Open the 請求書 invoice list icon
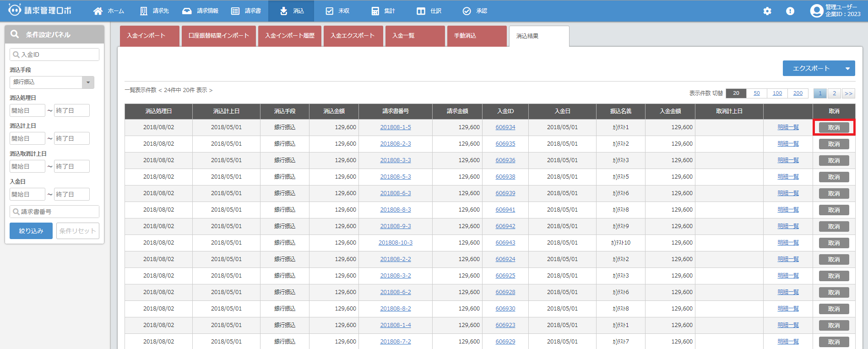The width and height of the screenshot is (868, 349). coord(235,11)
